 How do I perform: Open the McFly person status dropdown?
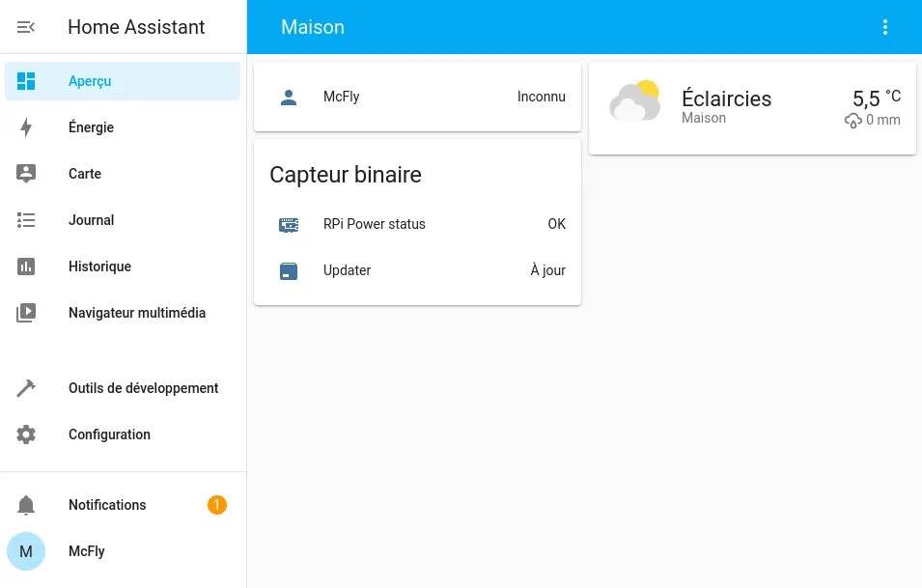[542, 97]
